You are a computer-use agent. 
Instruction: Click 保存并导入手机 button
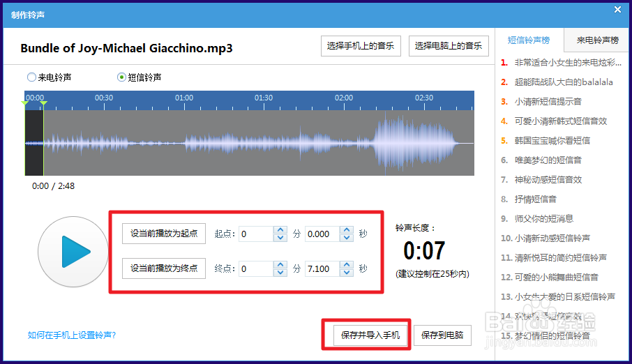[x=370, y=335]
